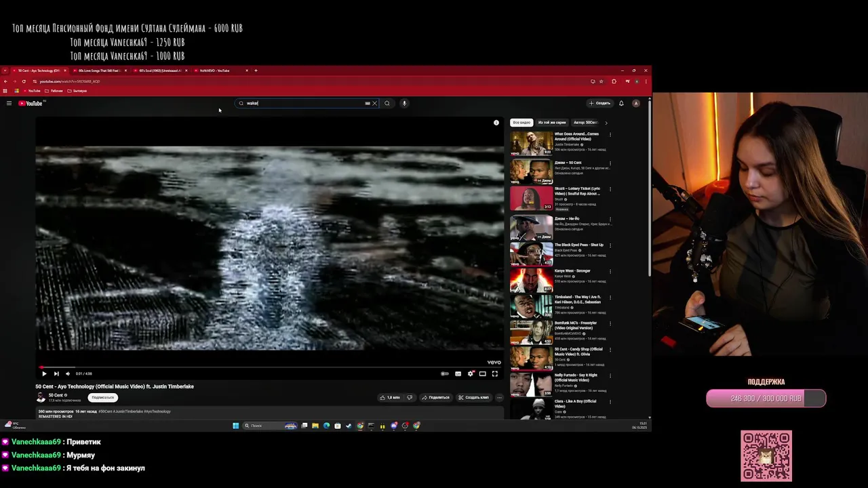This screenshot has width=868, height=488.
Task: Open the YouTube hamburger guide menu
Action: (x=9, y=103)
